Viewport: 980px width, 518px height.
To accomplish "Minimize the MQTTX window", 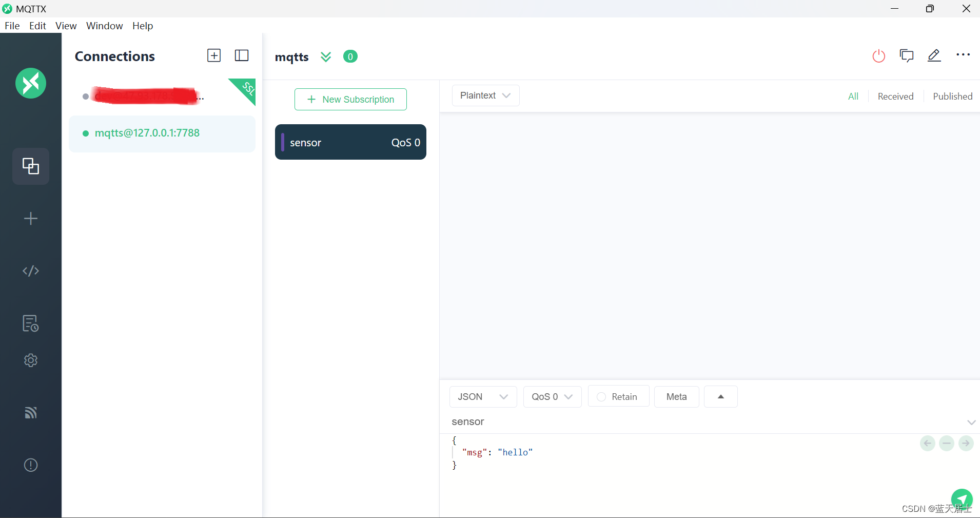I will 894,9.
